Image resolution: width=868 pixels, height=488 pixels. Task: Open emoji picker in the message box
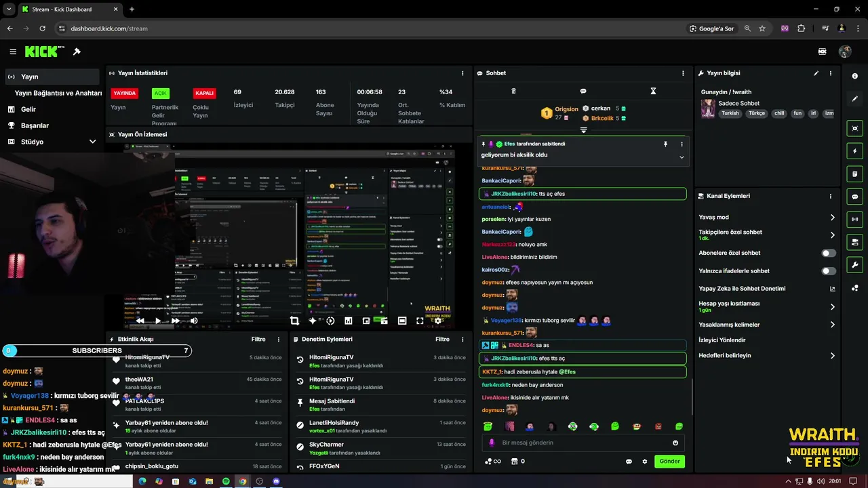(x=675, y=443)
